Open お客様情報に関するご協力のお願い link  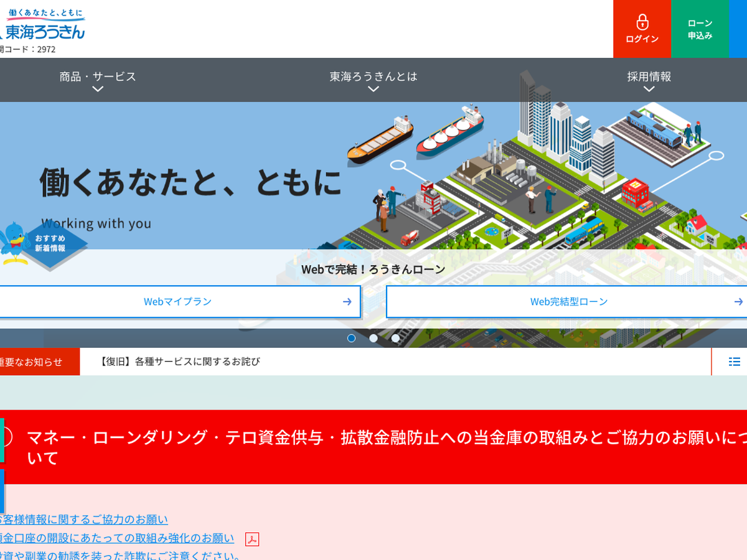click(84, 520)
